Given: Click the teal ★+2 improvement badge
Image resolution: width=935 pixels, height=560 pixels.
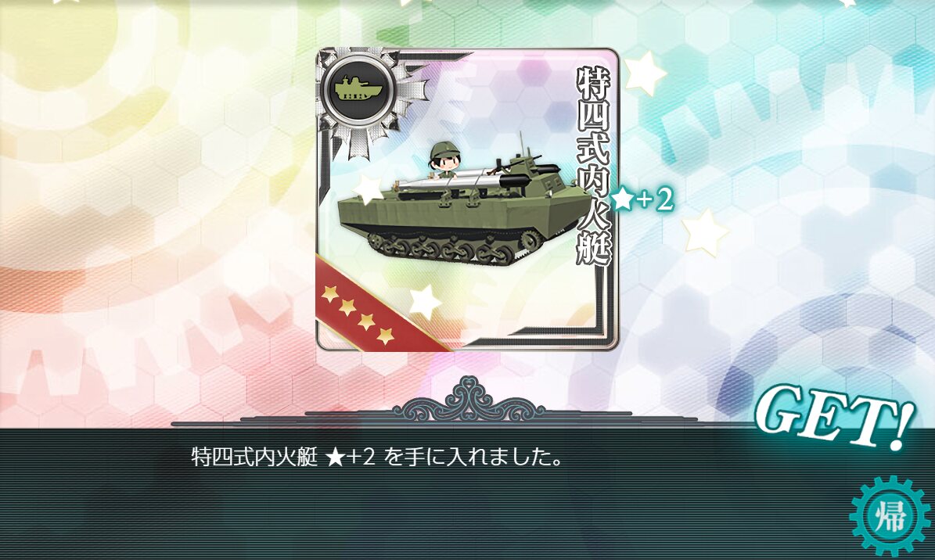Looking at the screenshot, I should coord(643,199).
